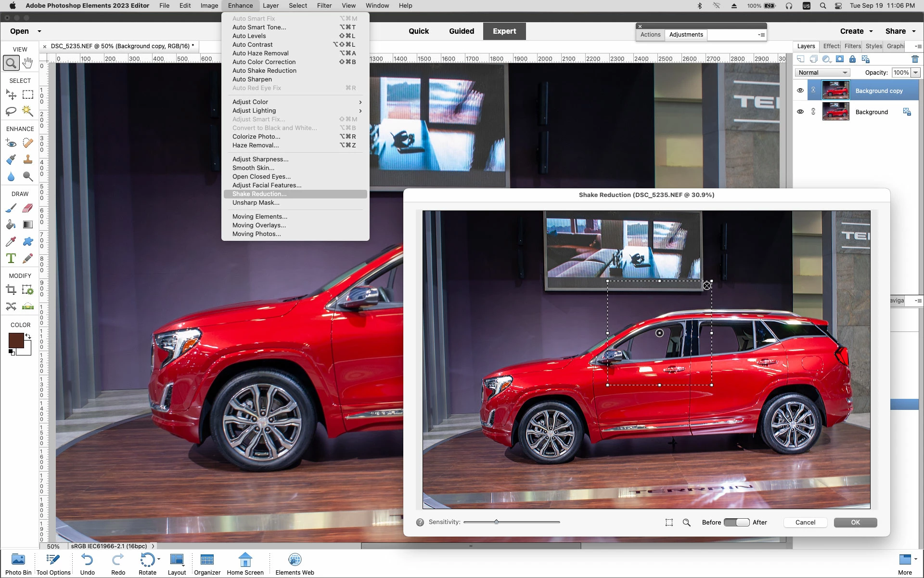The height and width of the screenshot is (578, 924).
Task: Open the Normal blend mode dropdown
Action: click(822, 73)
